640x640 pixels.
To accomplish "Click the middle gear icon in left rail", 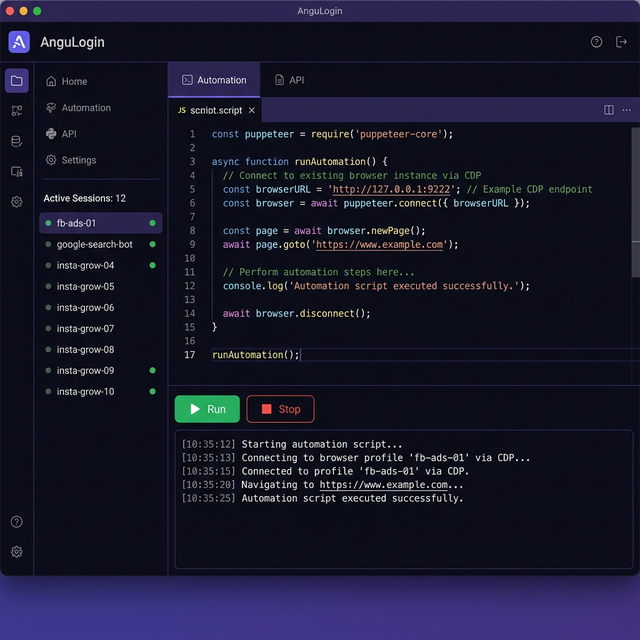I will pos(17,202).
